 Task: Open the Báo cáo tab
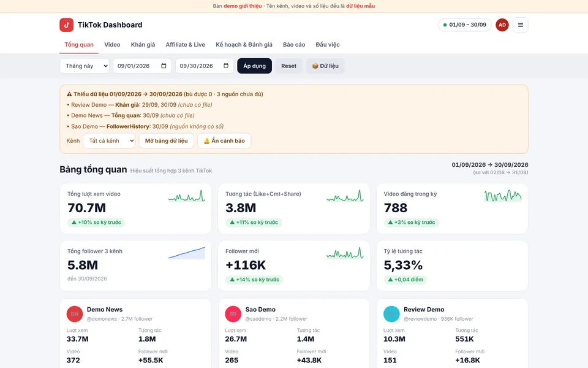294,45
